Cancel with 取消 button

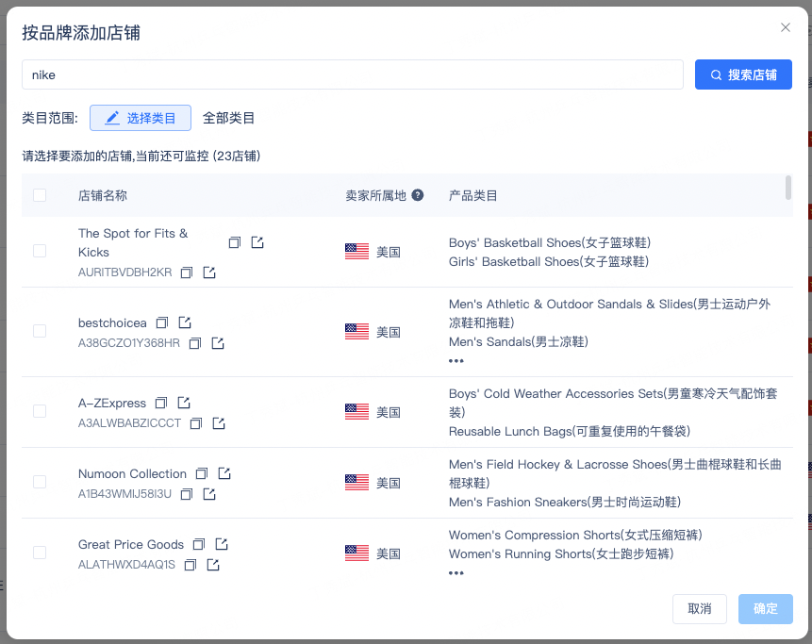coord(699,609)
